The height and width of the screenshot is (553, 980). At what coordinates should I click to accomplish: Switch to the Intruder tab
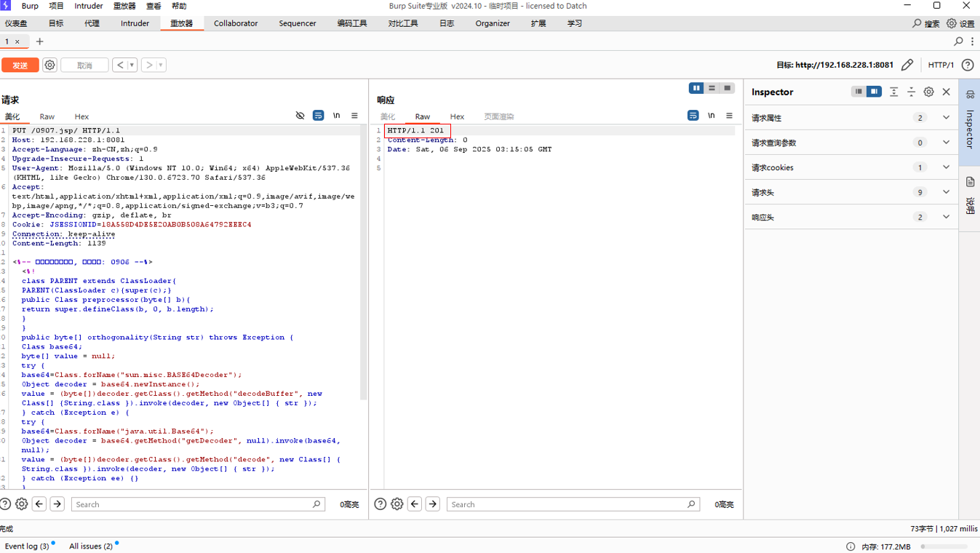click(135, 23)
